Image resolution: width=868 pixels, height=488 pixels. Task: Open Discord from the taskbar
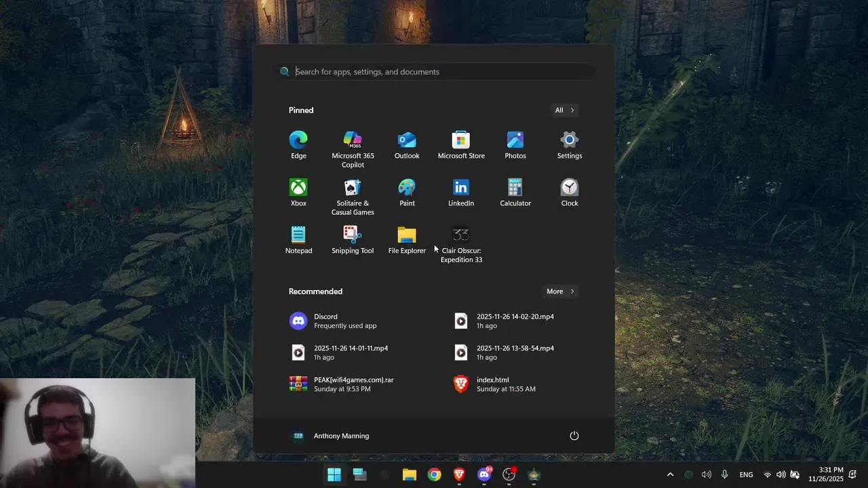484,474
